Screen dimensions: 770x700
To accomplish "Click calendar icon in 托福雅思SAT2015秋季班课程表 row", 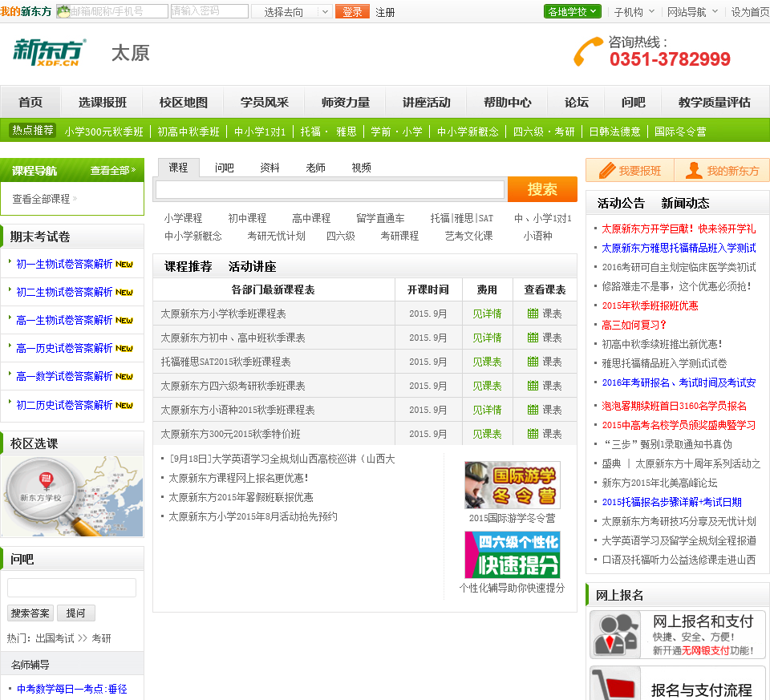I will click(x=533, y=362).
